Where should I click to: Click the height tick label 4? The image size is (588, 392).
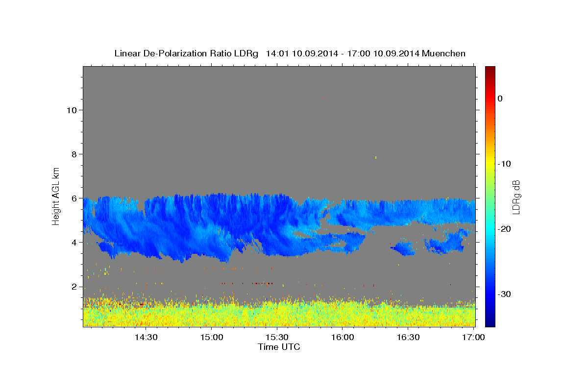tap(74, 242)
